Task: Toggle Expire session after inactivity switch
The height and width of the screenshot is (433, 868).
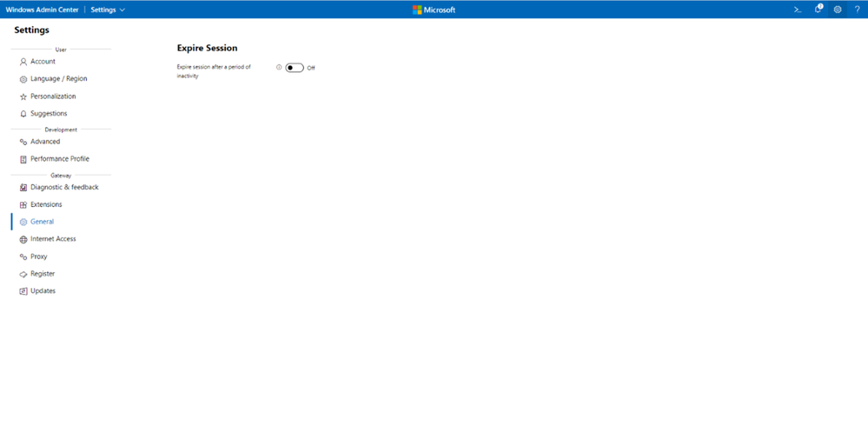Action: tap(295, 68)
